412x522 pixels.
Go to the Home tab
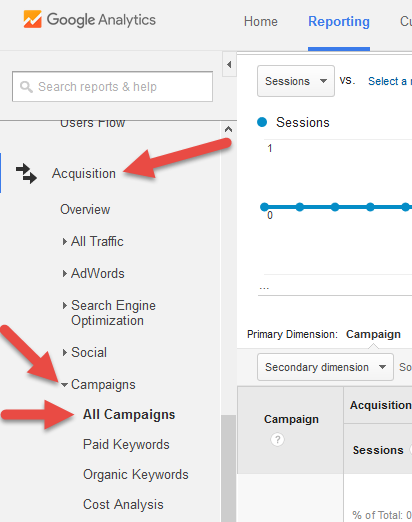[x=261, y=22]
